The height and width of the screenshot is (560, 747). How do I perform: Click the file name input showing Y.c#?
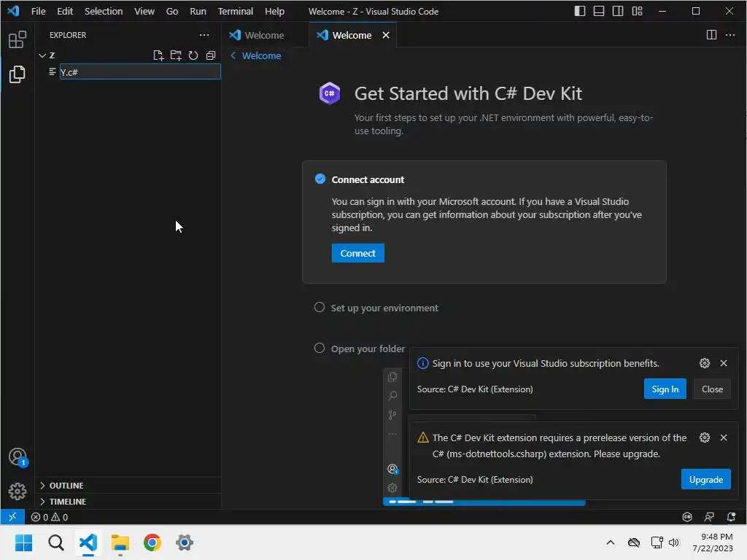140,72
